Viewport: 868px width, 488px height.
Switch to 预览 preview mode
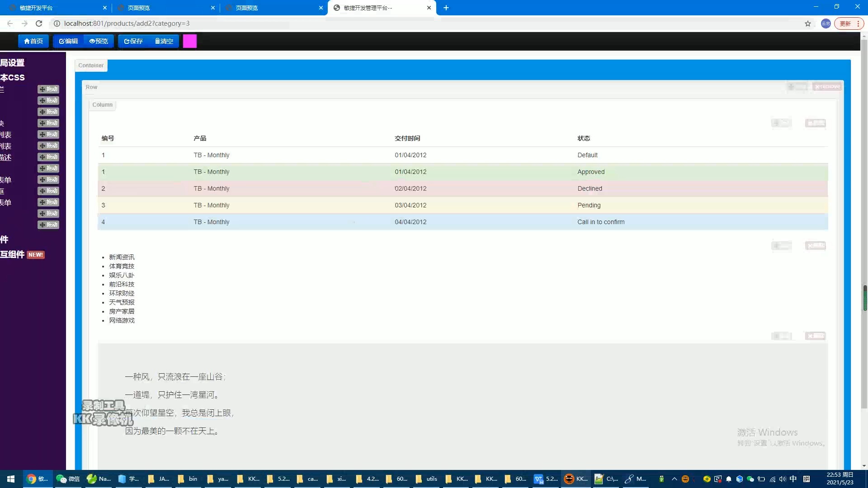pyautogui.click(x=99, y=41)
